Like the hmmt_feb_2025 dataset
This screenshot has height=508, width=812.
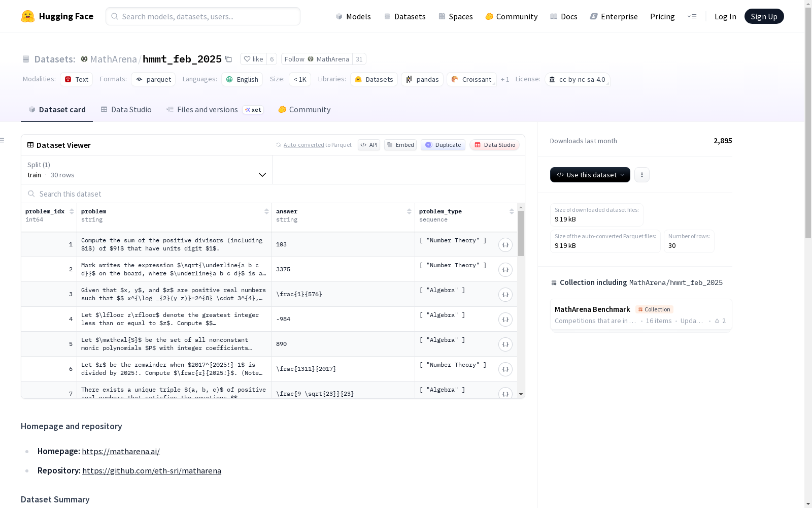pyautogui.click(x=253, y=59)
